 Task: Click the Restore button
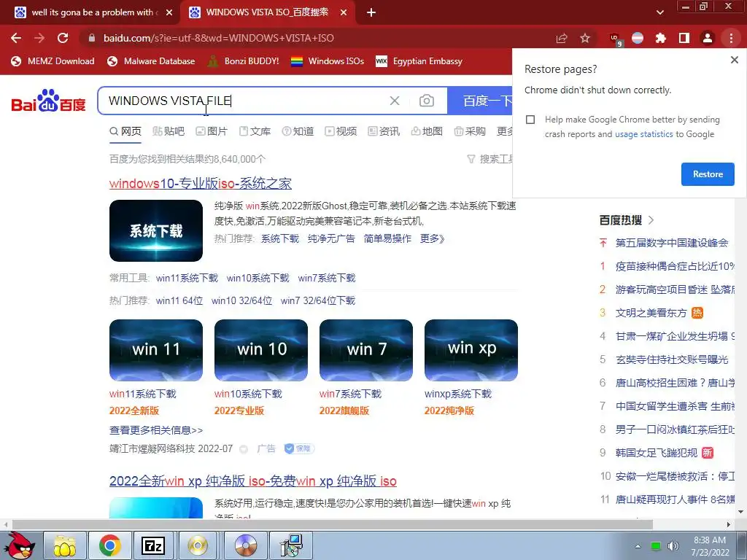tap(708, 174)
